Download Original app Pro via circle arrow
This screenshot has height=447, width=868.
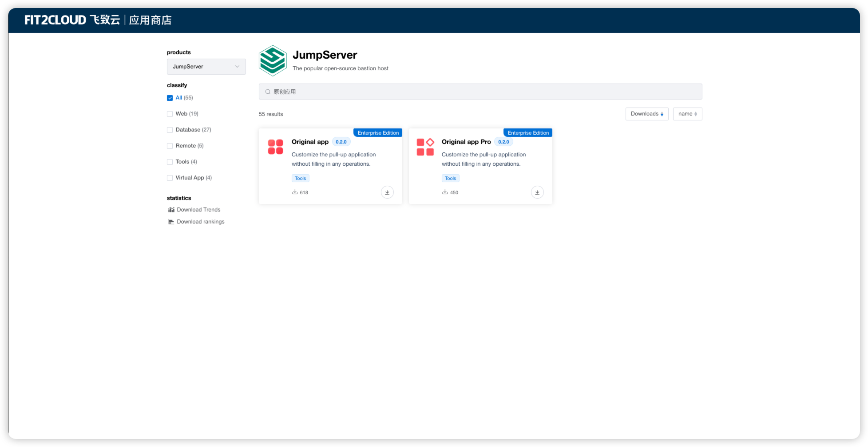point(537,192)
